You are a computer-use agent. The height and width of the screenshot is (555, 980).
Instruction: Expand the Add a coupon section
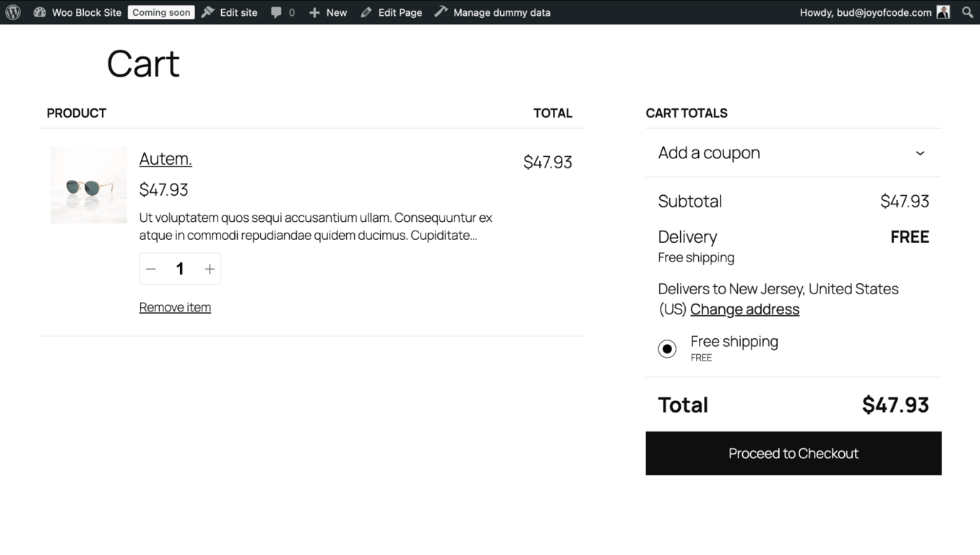click(x=919, y=152)
